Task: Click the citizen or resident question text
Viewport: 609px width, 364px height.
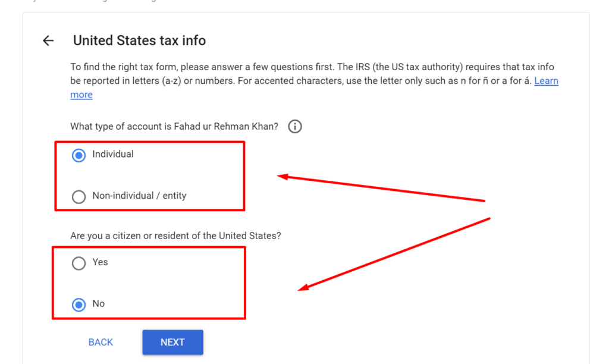Action: pyautogui.click(x=175, y=236)
